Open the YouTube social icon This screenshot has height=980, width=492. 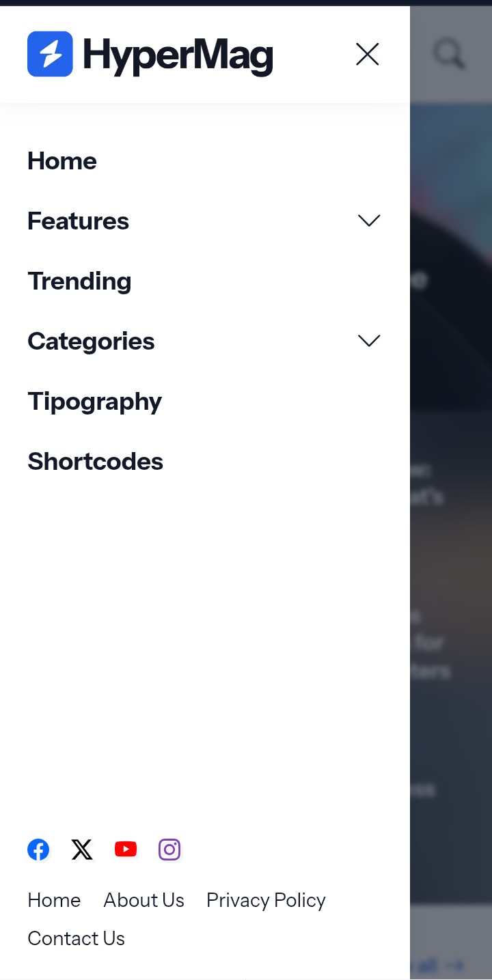click(126, 849)
